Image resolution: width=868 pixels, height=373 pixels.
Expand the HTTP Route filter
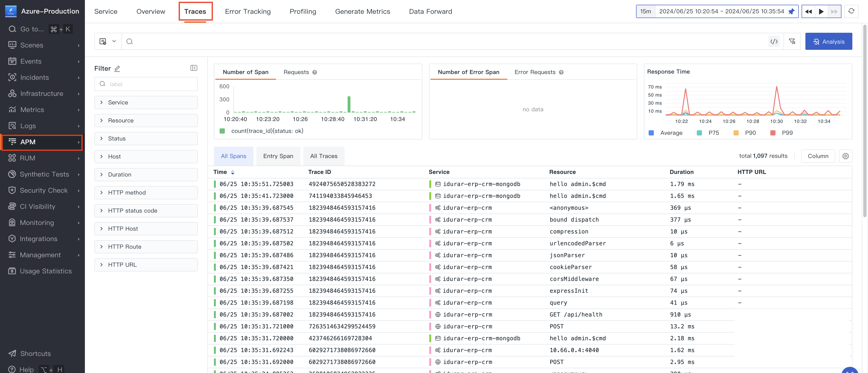[x=146, y=247]
